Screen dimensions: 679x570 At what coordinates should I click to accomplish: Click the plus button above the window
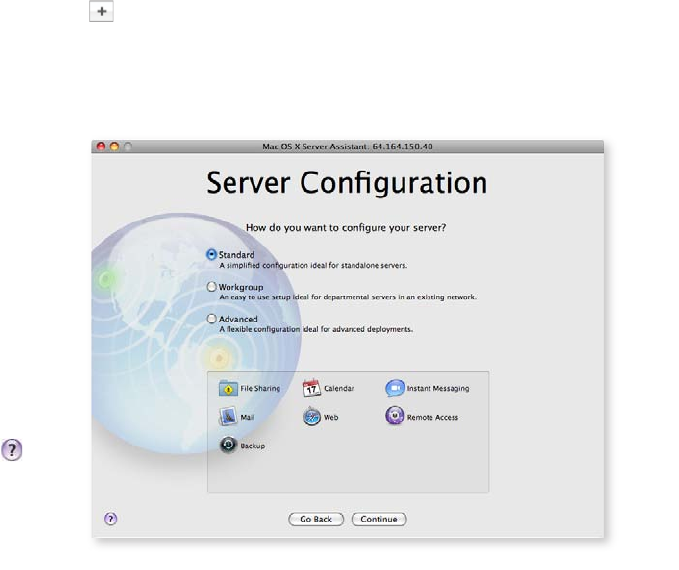[101, 11]
